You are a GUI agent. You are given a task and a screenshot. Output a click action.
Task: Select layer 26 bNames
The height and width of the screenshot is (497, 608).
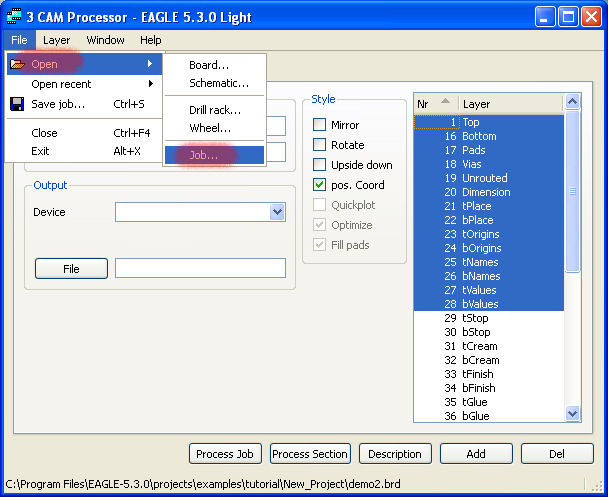[489, 276]
